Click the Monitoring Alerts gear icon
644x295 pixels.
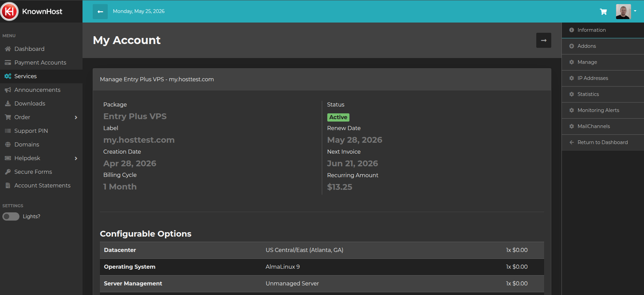[572, 110]
